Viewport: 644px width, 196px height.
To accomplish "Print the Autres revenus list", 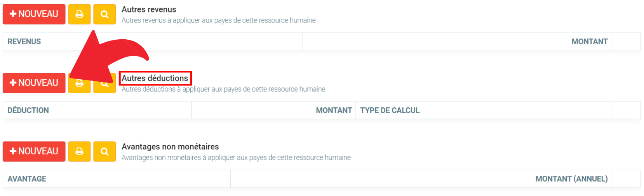I will 79,14.
